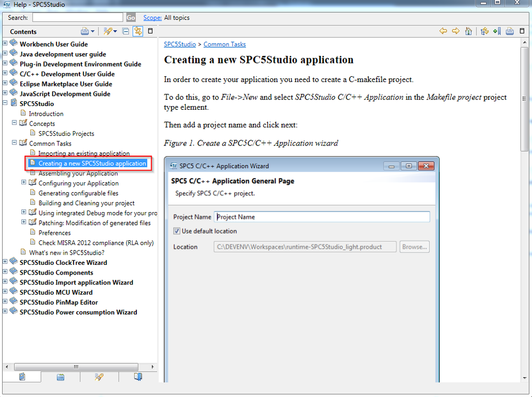Expand Configuring your Application node
532x397 pixels.
tap(24, 182)
